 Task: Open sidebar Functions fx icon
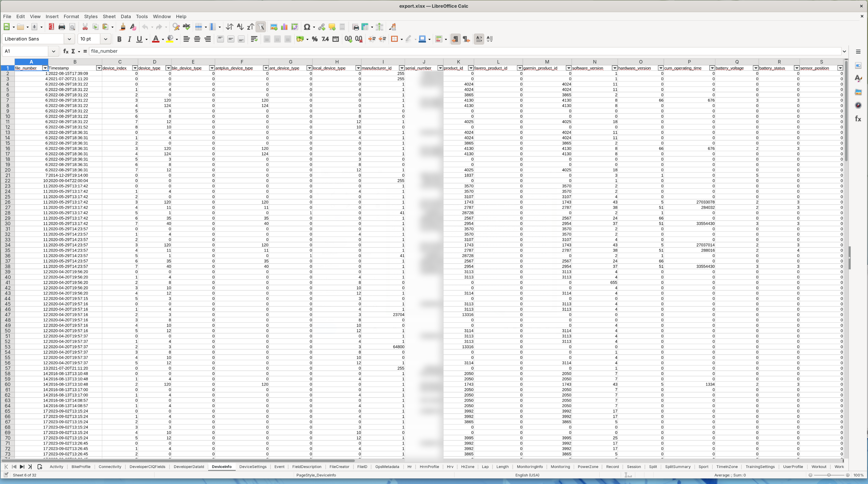pyautogui.click(x=858, y=119)
